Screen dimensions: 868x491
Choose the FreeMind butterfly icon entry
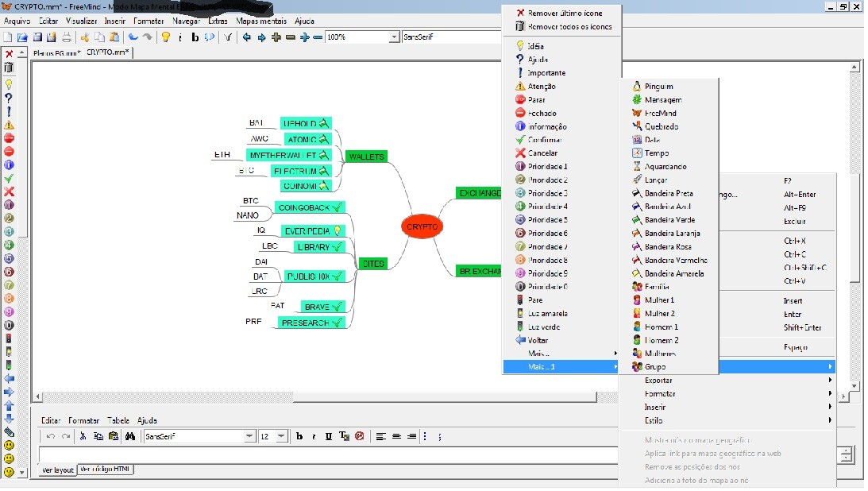660,113
